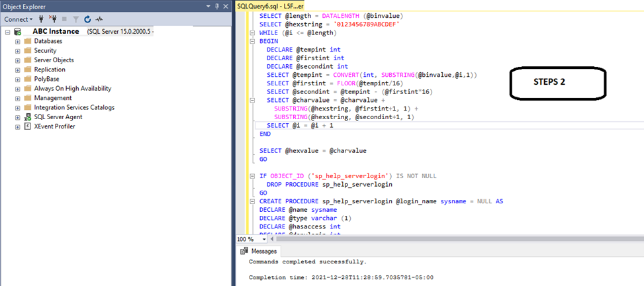Click 'DECLARE @name sysname' line
This screenshot has height=286, width=644.
[x=299, y=210]
